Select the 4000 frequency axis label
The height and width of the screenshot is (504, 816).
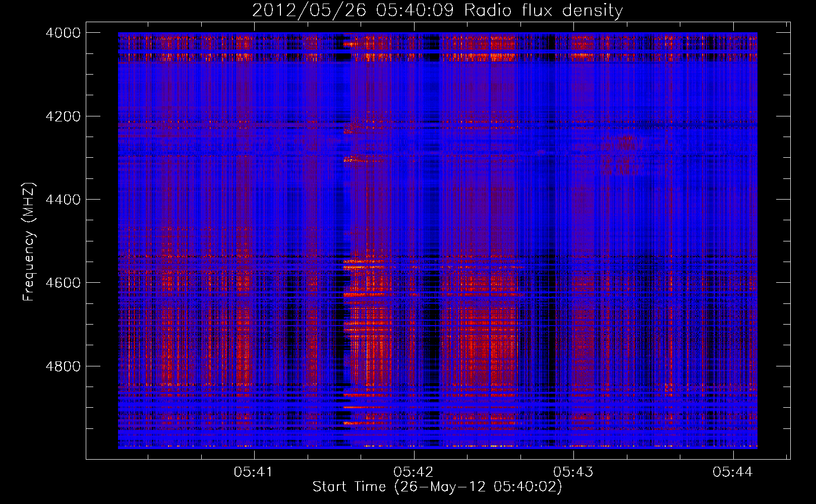tap(63, 33)
